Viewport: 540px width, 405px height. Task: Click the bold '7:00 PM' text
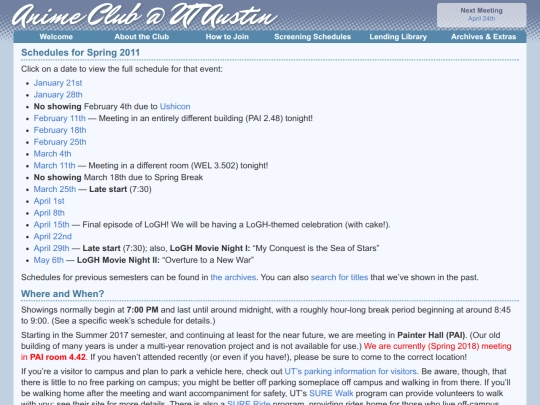pyautogui.click(x=142, y=310)
